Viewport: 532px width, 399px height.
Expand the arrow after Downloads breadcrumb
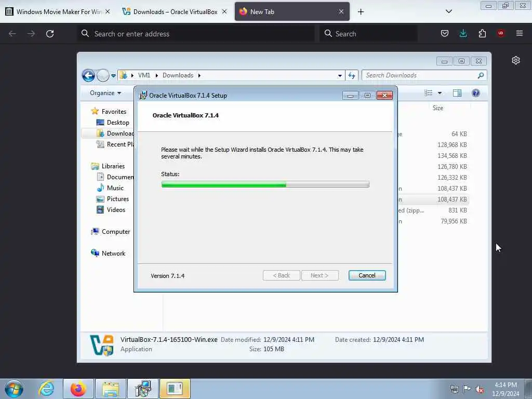(x=199, y=75)
